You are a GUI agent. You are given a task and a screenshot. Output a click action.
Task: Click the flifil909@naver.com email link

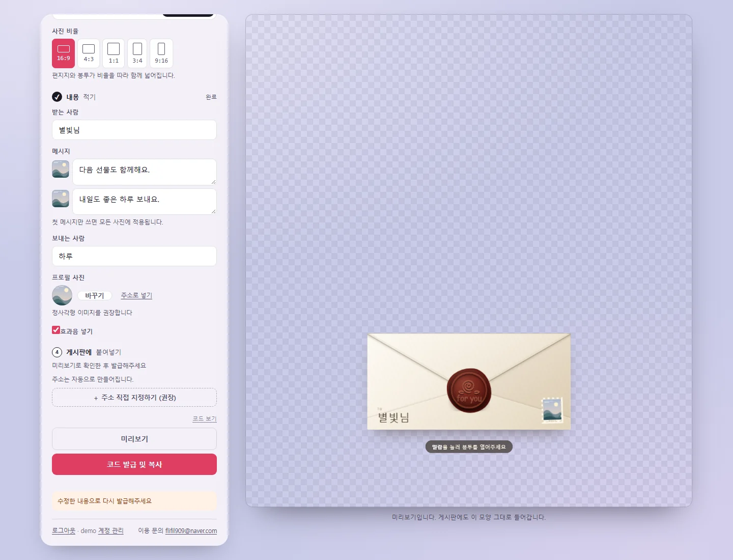tap(191, 530)
